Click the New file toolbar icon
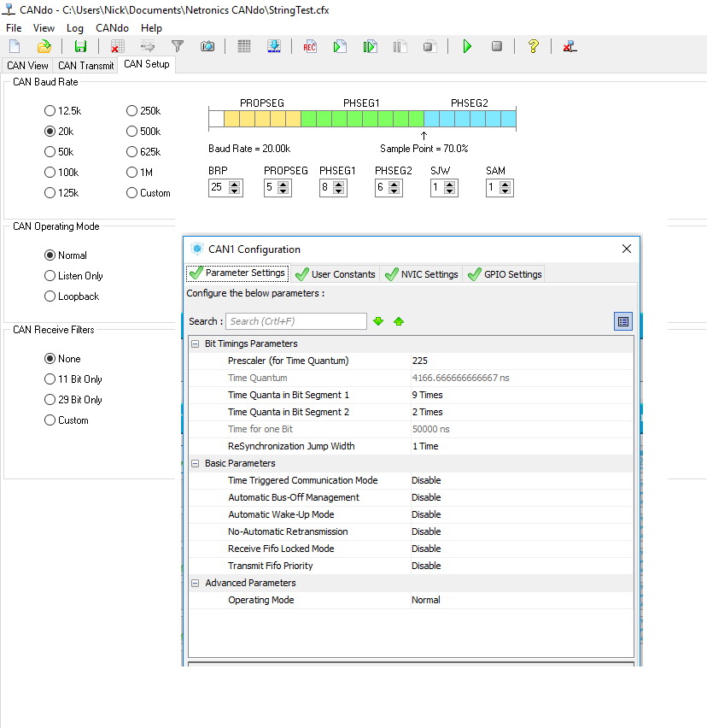707x728 pixels. click(x=15, y=46)
